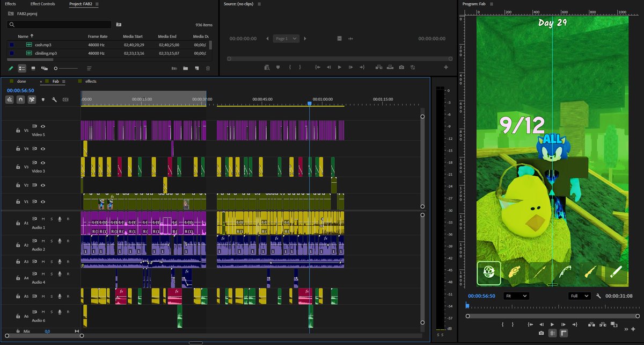Open timeline Caption track options (CC)
The image size is (644, 345).
pos(65,99)
